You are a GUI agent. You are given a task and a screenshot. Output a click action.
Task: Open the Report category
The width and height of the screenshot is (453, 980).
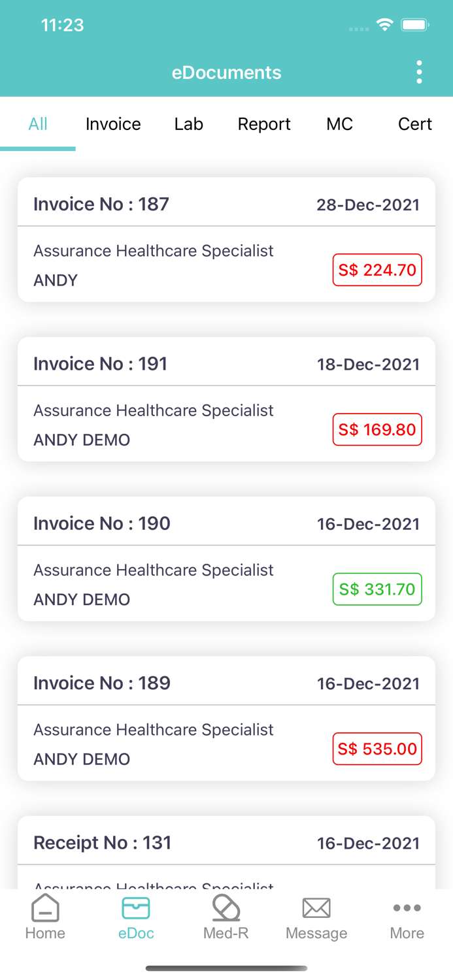[264, 123]
